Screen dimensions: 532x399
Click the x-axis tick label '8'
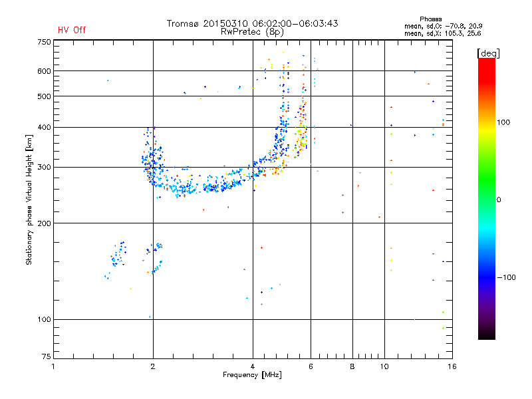coord(352,366)
